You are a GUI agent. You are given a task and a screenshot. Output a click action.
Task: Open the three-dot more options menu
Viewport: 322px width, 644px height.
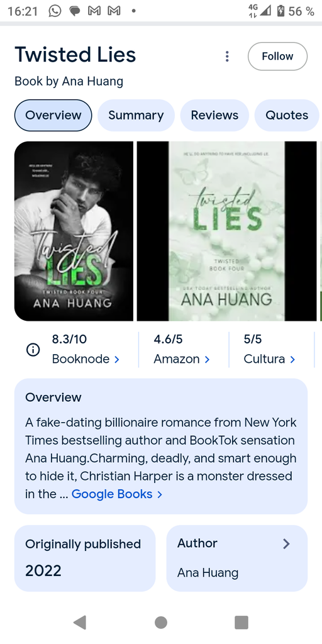pyautogui.click(x=226, y=56)
